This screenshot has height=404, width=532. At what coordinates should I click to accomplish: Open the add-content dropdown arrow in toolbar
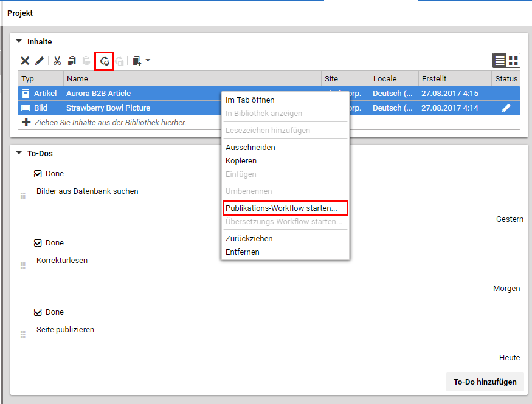click(148, 61)
